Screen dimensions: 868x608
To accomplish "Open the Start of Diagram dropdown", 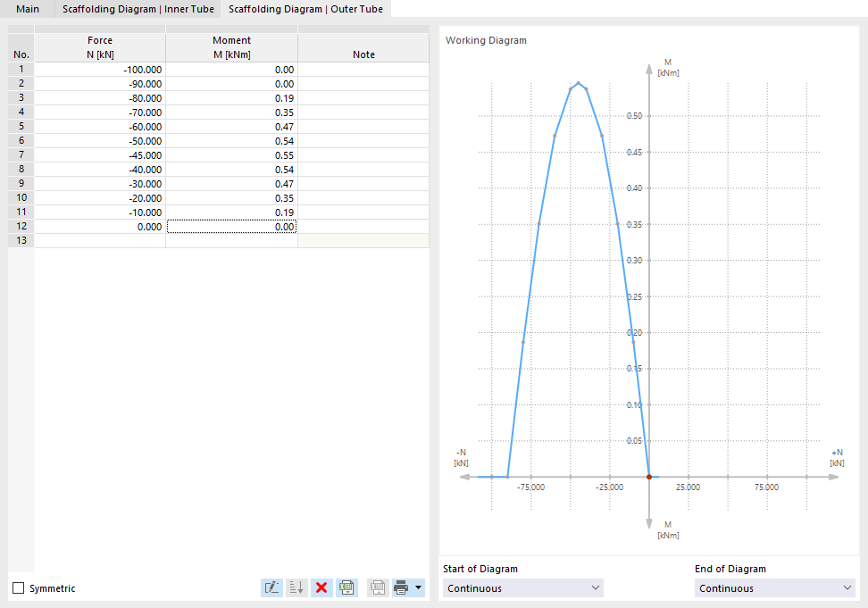I will (x=523, y=588).
